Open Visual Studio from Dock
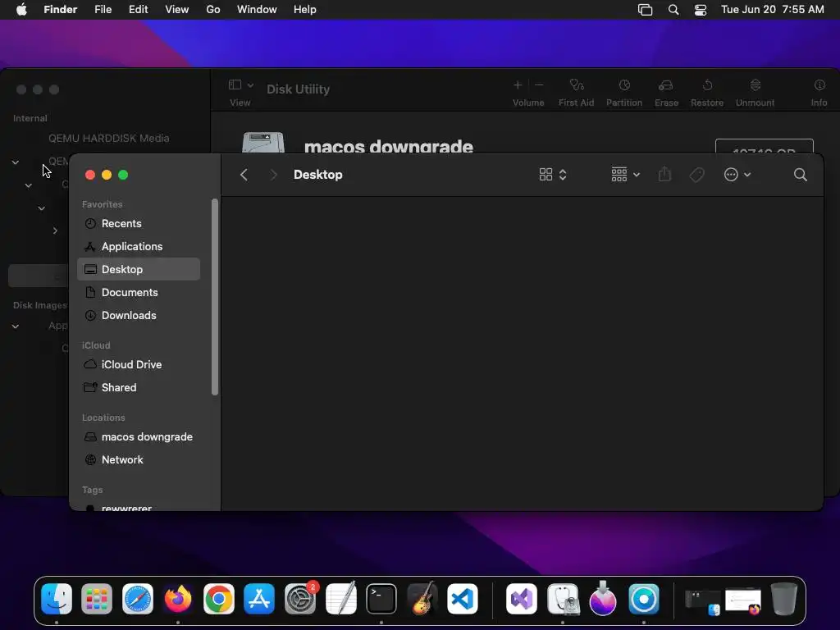This screenshot has height=630, width=840. 522,599
